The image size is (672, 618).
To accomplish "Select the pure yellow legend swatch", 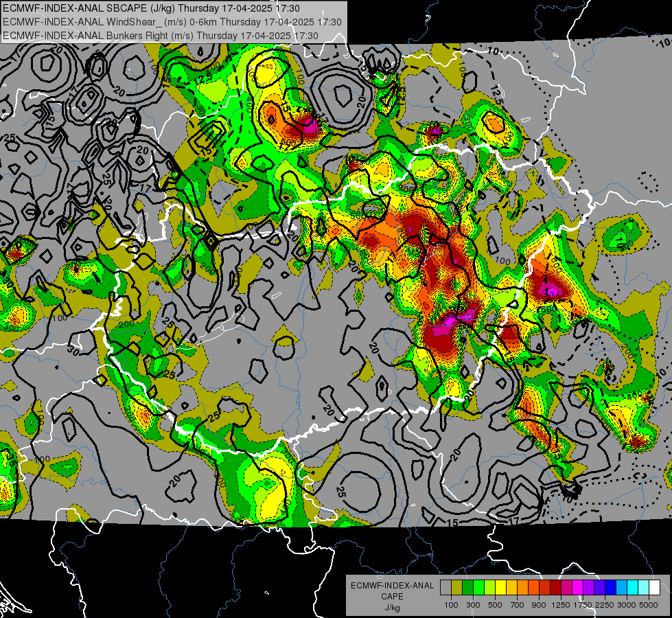I will coord(500,587).
